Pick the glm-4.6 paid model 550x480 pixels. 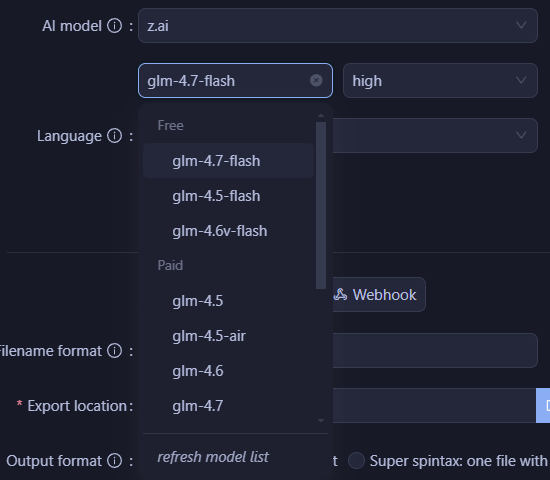coord(228,371)
